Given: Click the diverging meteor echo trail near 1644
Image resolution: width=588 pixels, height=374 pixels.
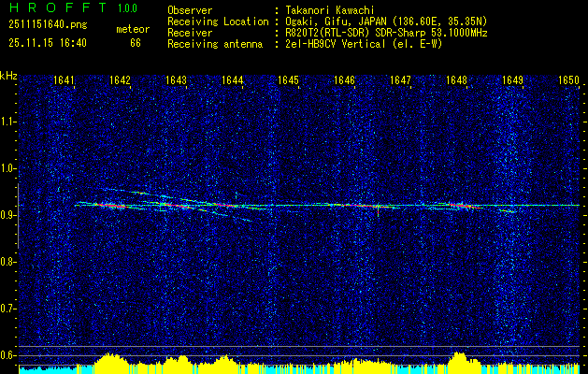Looking at the screenshot, I should (236, 217).
